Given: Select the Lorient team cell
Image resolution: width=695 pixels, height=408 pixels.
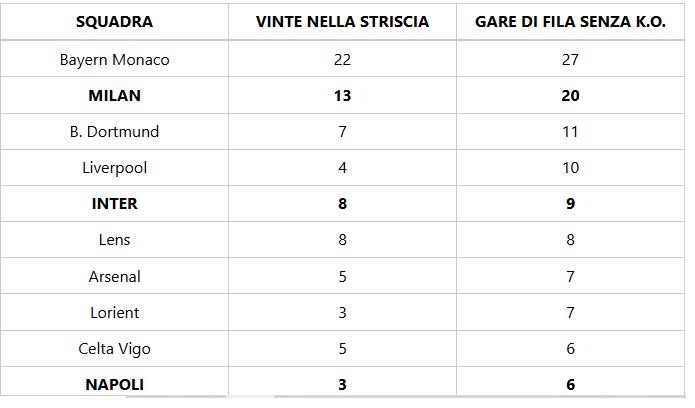Looking at the screenshot, I should tap(114, 313).
